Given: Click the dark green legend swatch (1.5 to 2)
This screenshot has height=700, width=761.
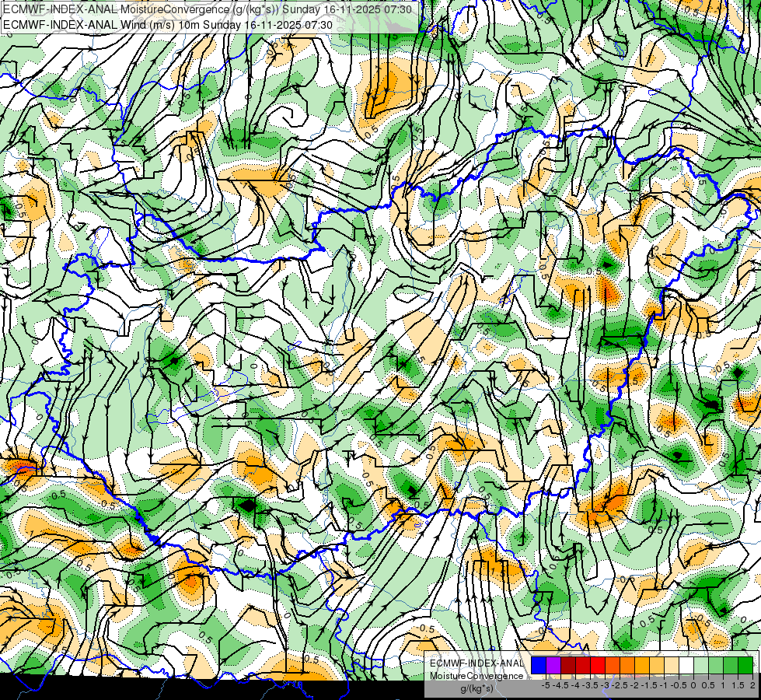Looking at the screenshot, I should coord(745,665).
